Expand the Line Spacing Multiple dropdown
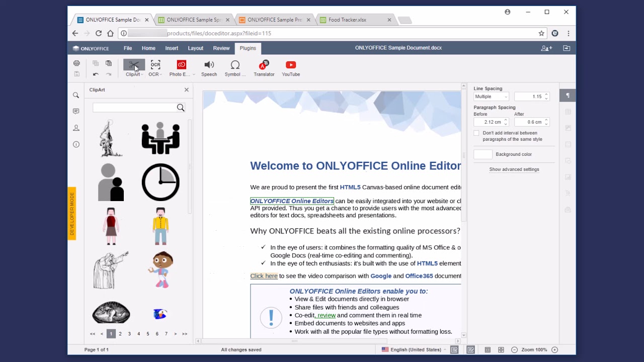This screenshot has width=644, height=362. 491,97
